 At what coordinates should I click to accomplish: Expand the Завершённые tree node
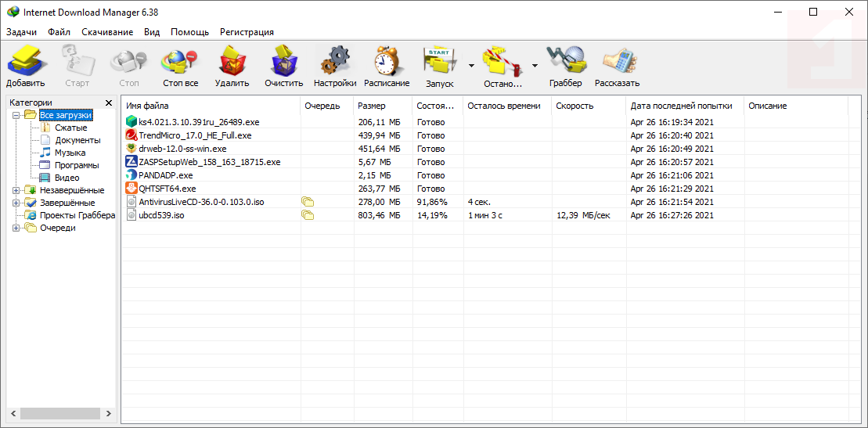[x=16, y=203]
